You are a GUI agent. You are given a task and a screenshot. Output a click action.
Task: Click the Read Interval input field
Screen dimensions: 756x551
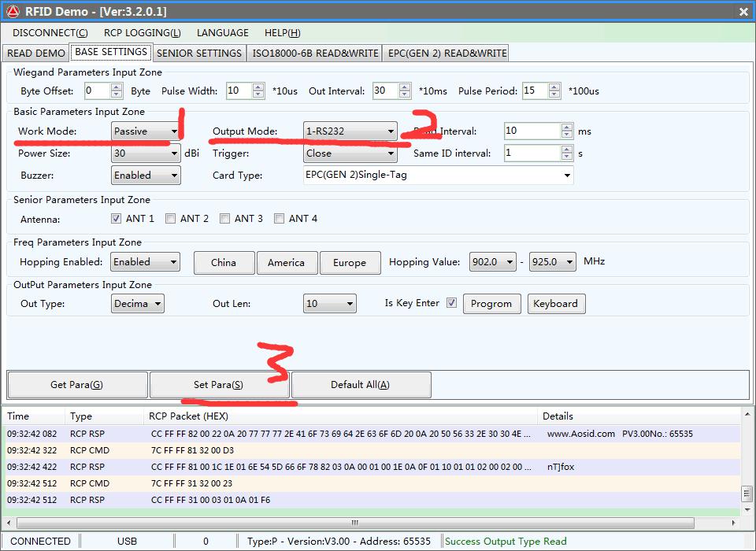coord(532,131)
